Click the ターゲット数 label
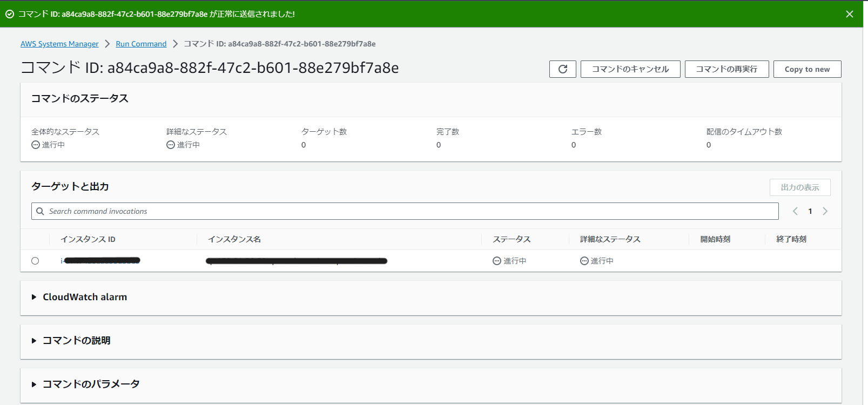The width and height of the screenshot is (868, 405). point(324,132)
